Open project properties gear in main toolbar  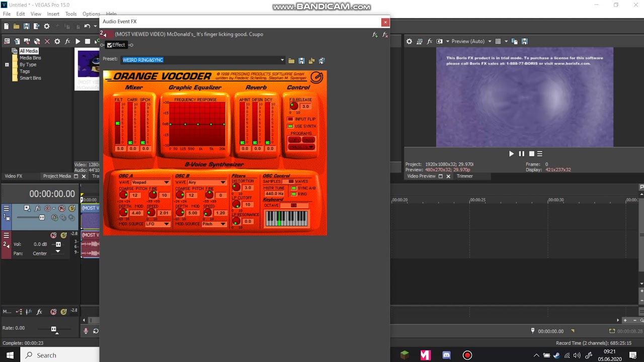47,26
